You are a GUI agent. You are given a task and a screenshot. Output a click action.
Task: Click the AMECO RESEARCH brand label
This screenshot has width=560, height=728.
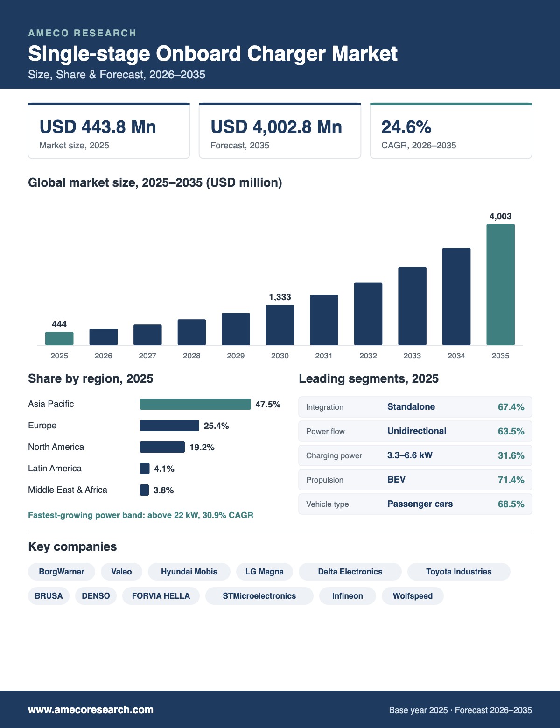(82, 33)
